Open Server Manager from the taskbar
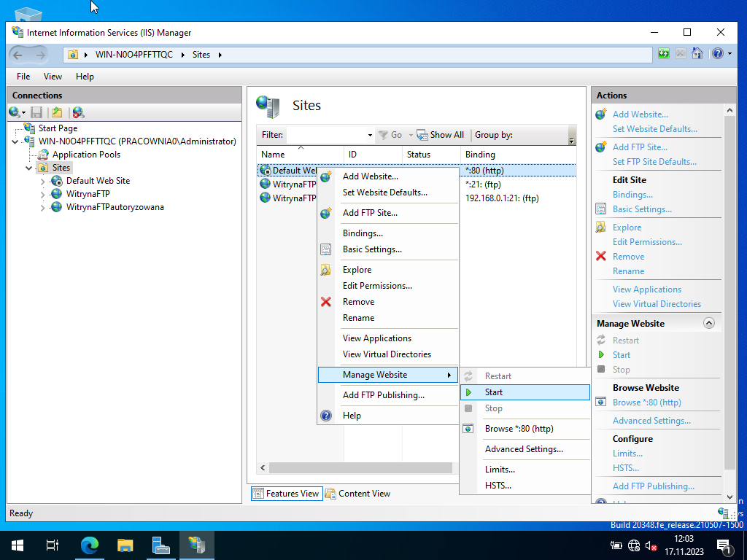The width and height of the screenshot is (747, 560). pyautogui.click(x=161, y=545)
